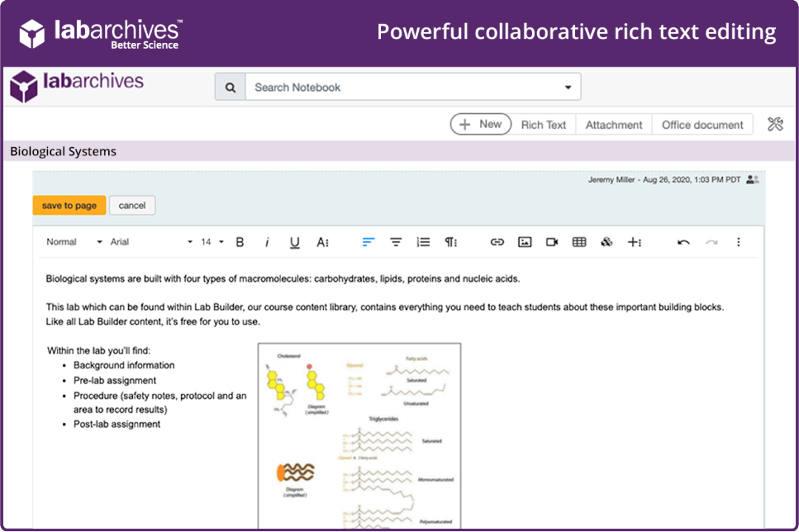Click the search magnifier icon
The image size is (799, 532).
point(230,87)
